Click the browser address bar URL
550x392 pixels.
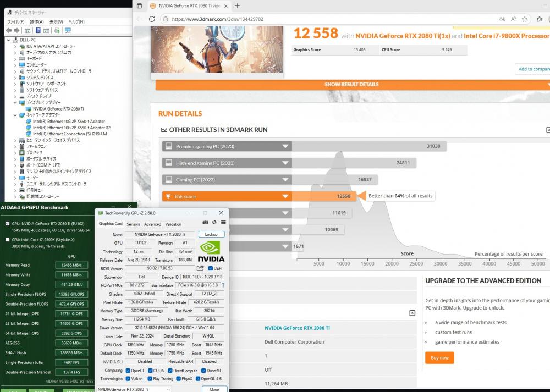[217, 19]
